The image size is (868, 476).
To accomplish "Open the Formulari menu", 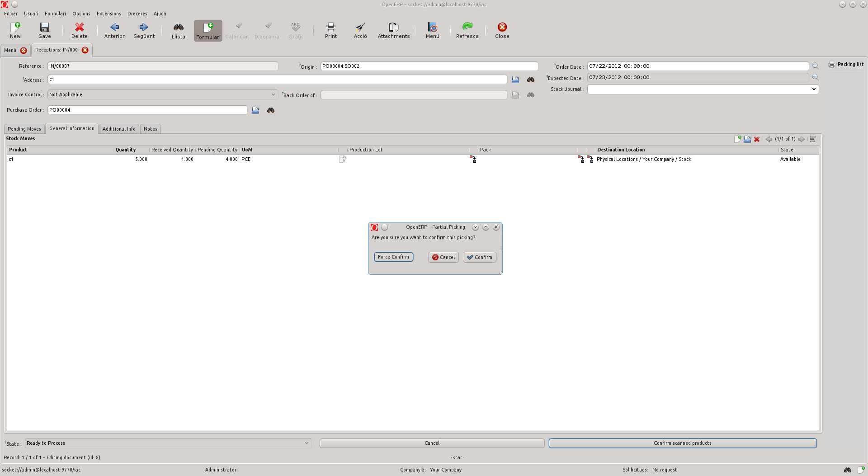I will coord(55,14).
